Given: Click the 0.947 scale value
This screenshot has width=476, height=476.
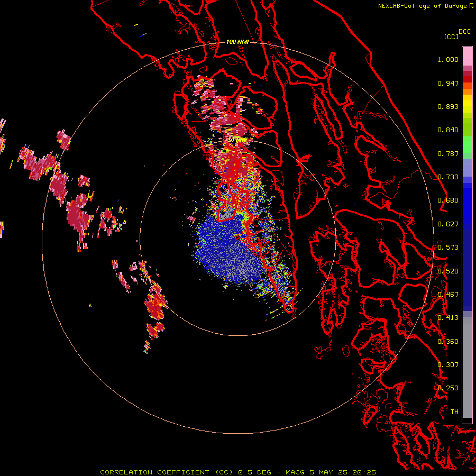Looking at the screenshot, I should pyautogui.click(x=448, y=83).
